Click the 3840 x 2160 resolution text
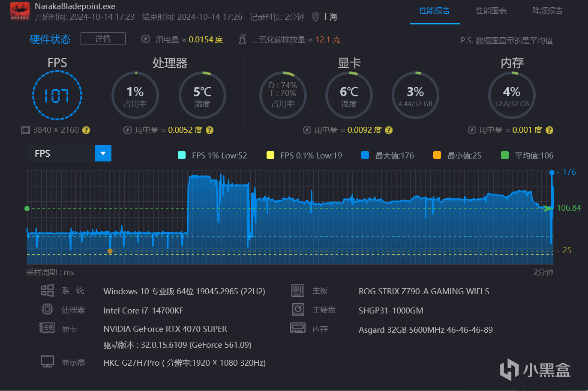The height and width of the screenshot is (391, 588). 56,130
